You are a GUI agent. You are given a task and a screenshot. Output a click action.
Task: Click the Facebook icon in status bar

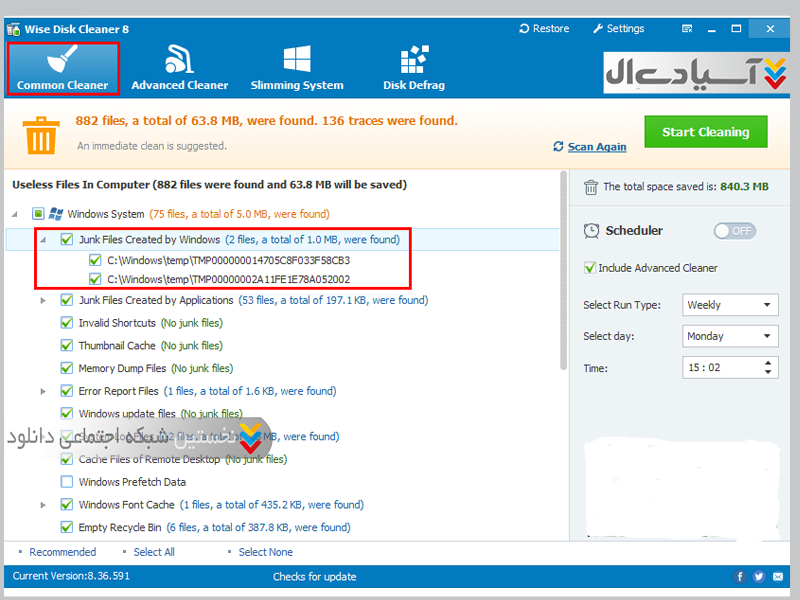[740, 577]
